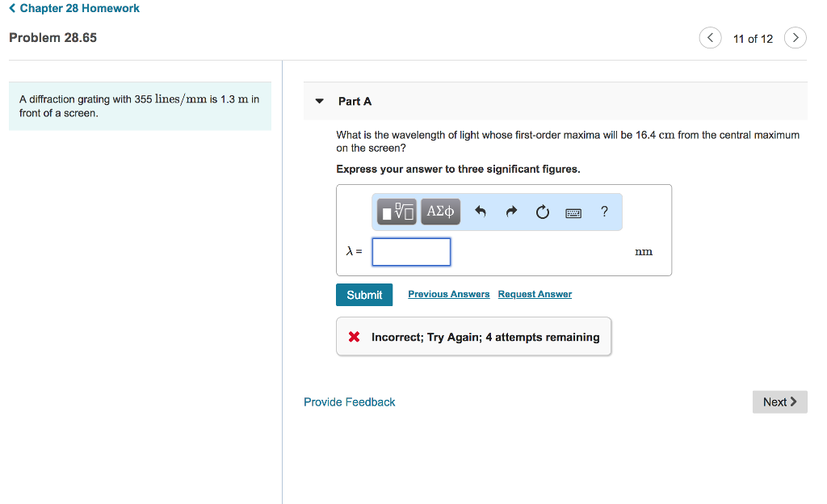Click the undo arrow icon
The height and width of the screenshot is (504, 827).
pos(481,212)
